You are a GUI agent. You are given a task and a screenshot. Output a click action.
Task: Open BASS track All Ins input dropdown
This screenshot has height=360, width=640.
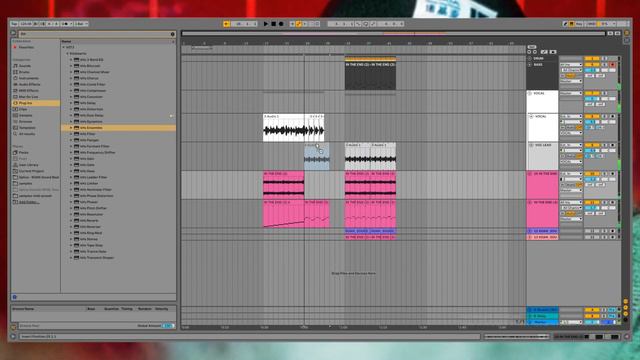pyautogui.click(x=571, y=64)
